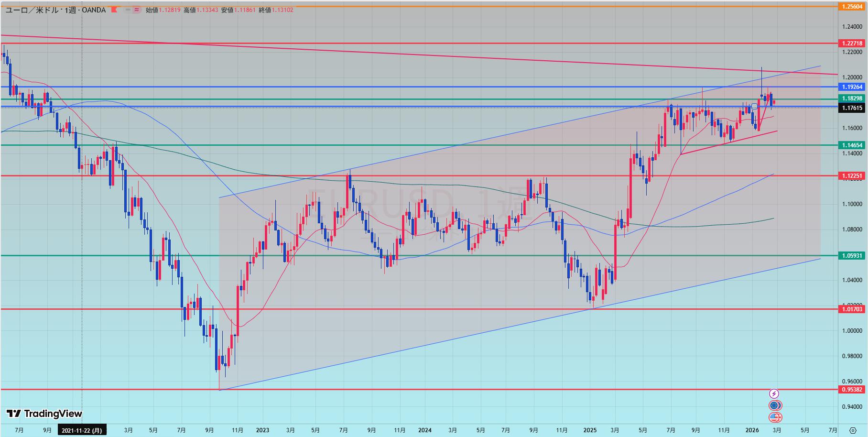This screenshot has height=437, width=868.
Task: Open the EU flag economic event
Action: [x=774, y=405]
